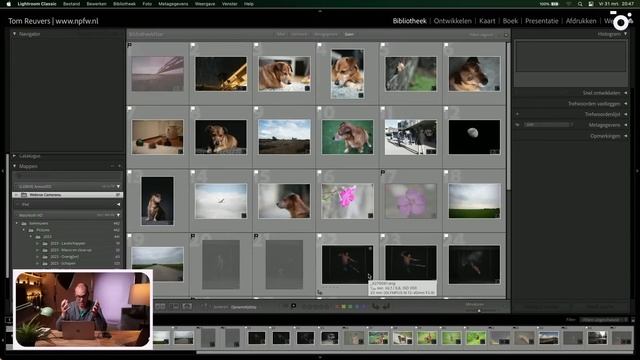
Task: Select the pink flower thumbnail in third row
Action: (347, 200)
